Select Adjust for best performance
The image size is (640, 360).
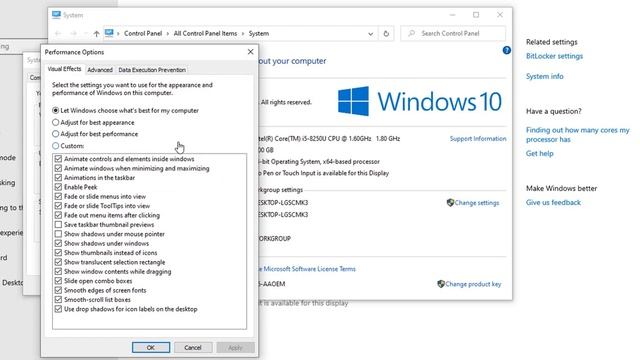[x=56, y=133]
